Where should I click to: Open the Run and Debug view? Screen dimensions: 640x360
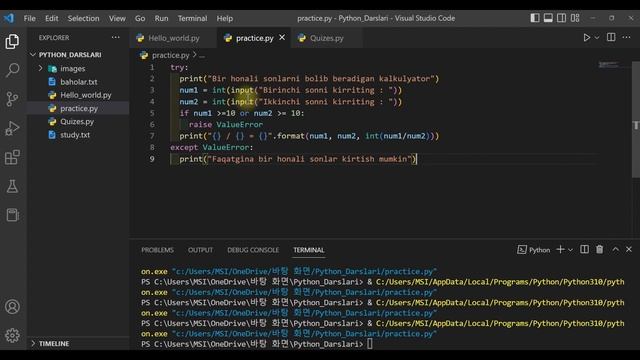point(12,128)
